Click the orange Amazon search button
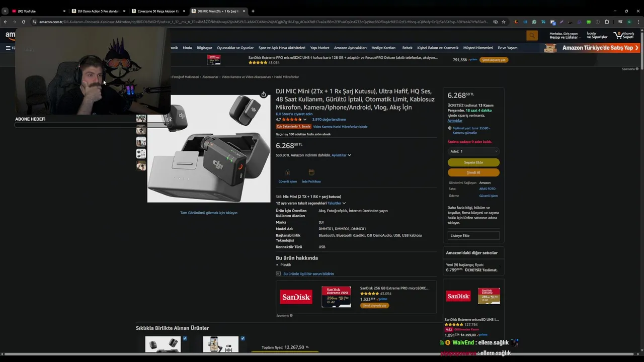The image size is (644, 362). (532, 35)
